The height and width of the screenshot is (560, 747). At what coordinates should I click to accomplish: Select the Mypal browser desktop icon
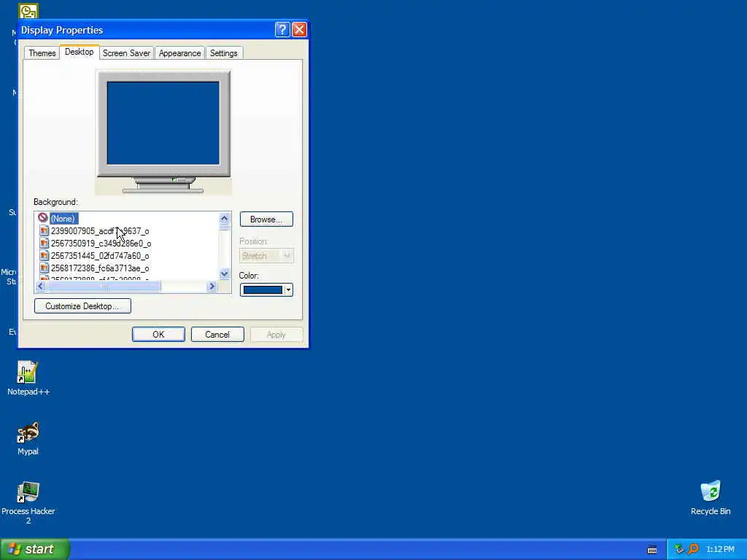click(x=28, y=438)
